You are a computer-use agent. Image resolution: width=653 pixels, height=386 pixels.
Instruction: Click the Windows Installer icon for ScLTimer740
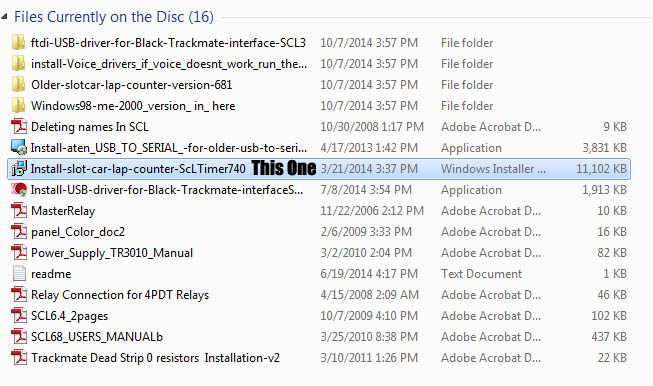[19, 169]
